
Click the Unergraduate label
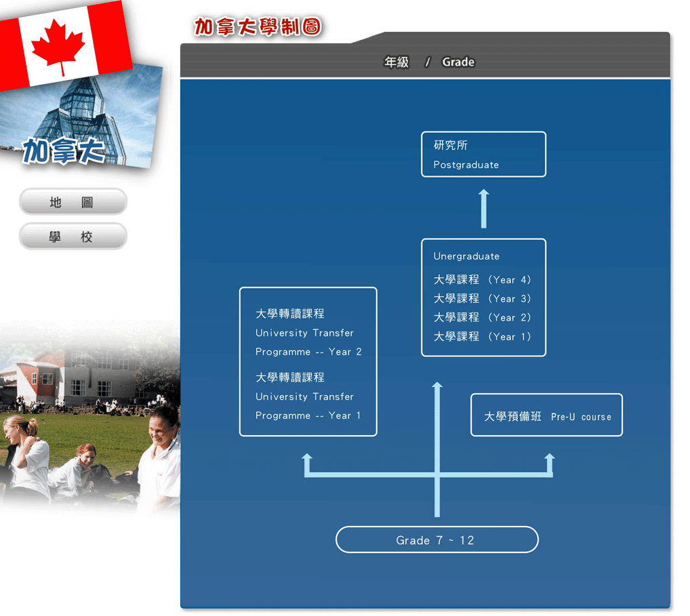coord(466,256)
